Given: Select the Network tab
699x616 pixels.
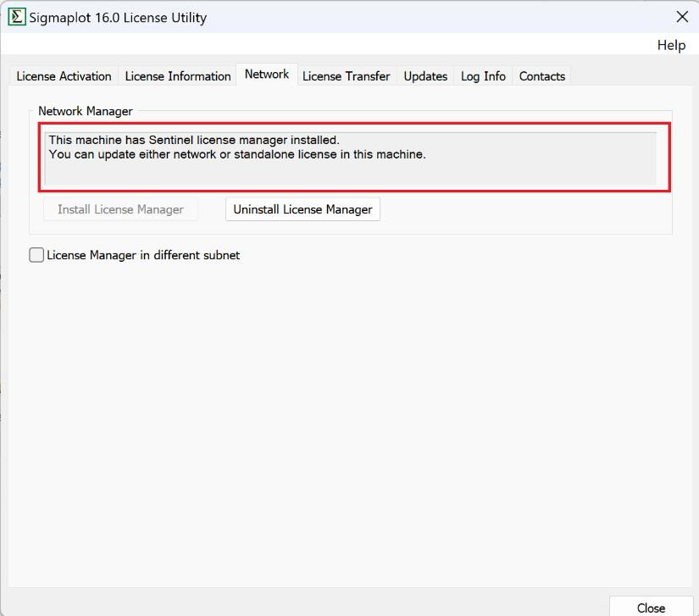Looking at the screenshot, I should coord(267,74).
